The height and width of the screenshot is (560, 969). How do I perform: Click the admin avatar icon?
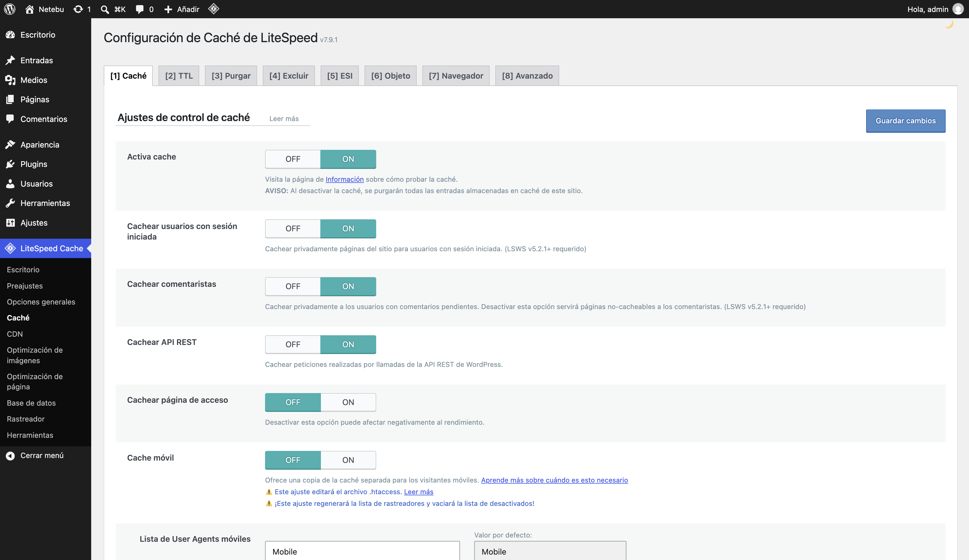[x=958, y=9]
